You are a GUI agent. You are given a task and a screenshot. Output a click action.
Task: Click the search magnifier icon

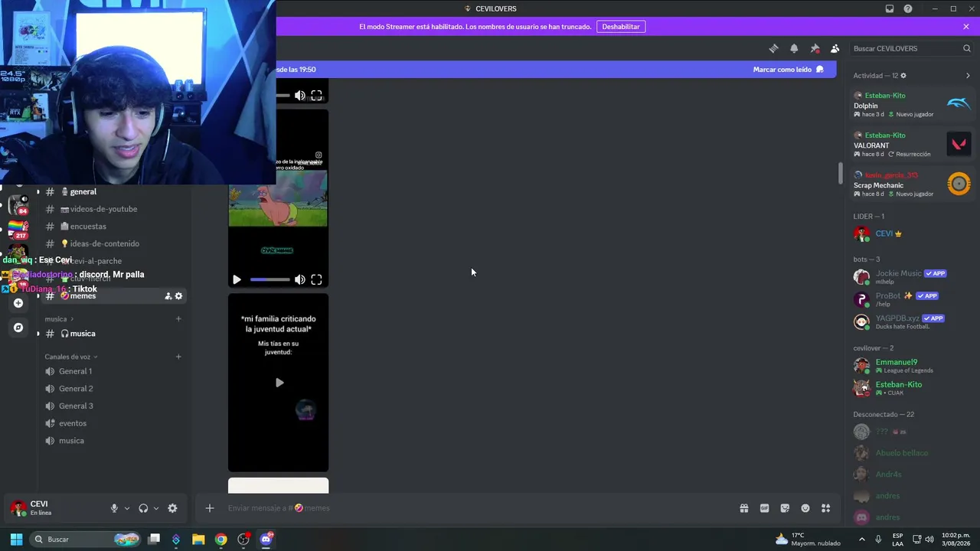[966, 48]
